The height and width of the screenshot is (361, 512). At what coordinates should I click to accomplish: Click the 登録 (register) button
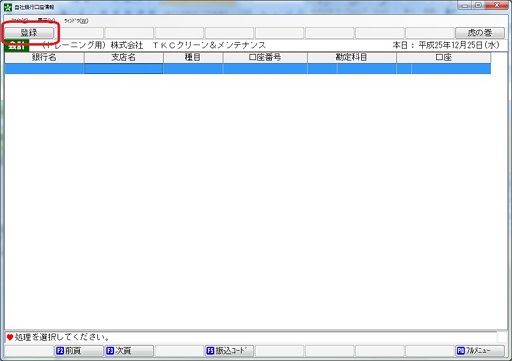(29, 33)
